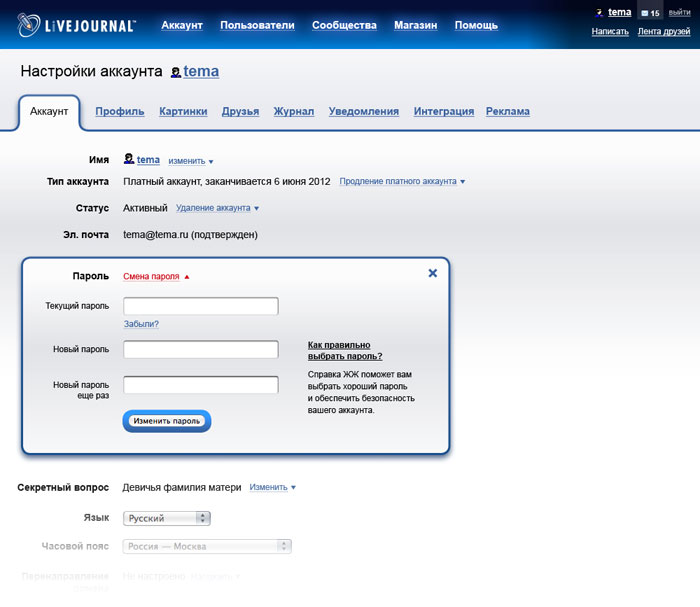Click the LiveJournal pencil logo icon
700x607 pixels.
[29, 25]
